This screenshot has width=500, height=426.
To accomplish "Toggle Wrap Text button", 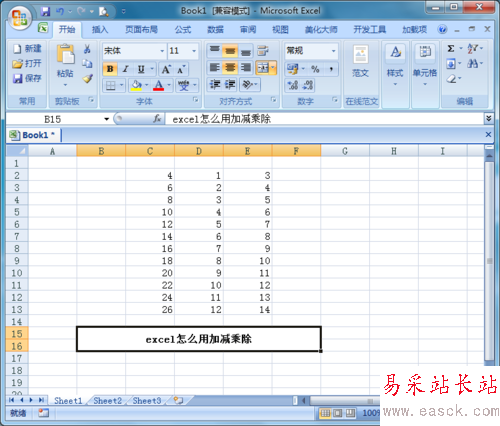I will pos(263,51).
